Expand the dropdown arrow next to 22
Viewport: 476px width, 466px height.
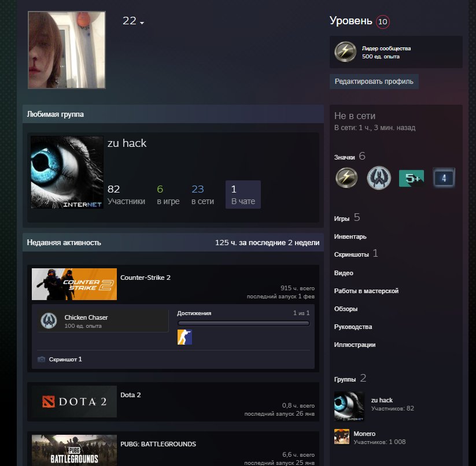click(x=142, y=23)
